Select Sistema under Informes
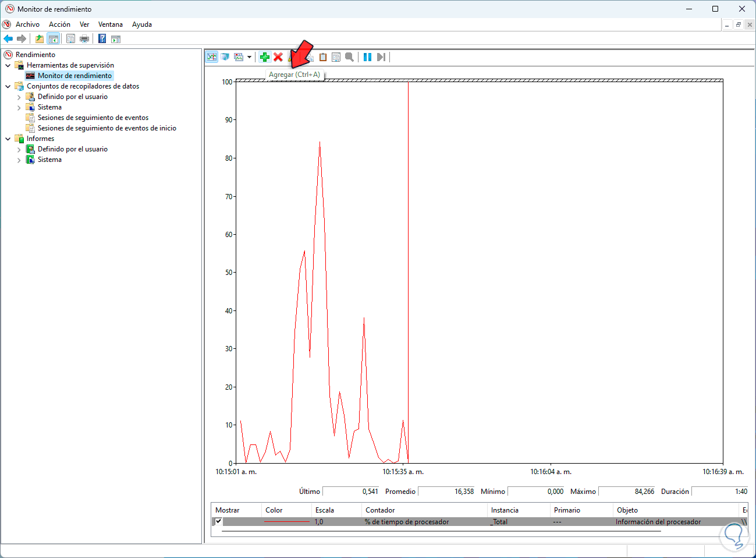 (x=49, y=160)
